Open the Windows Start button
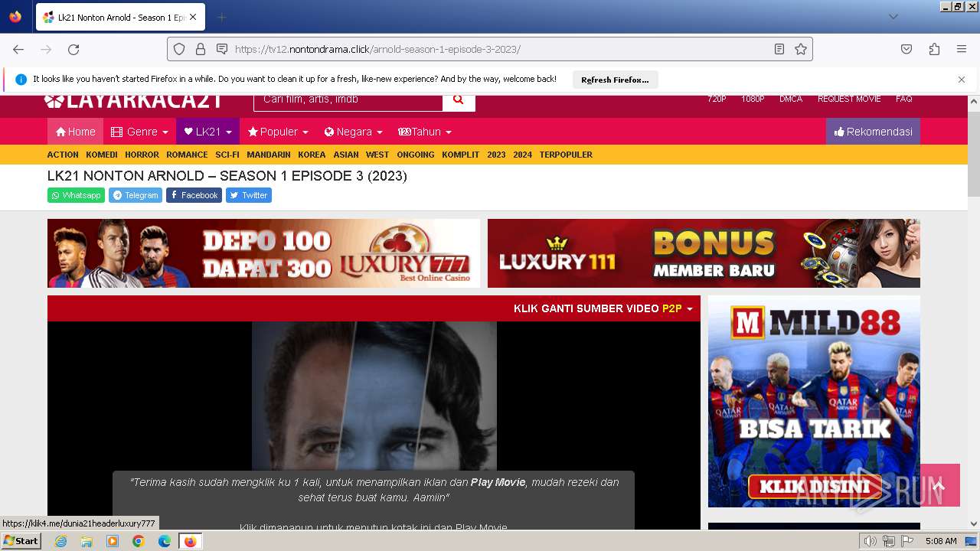The width and height of the screenshot is (980, 551). click(x=21, y=541)
